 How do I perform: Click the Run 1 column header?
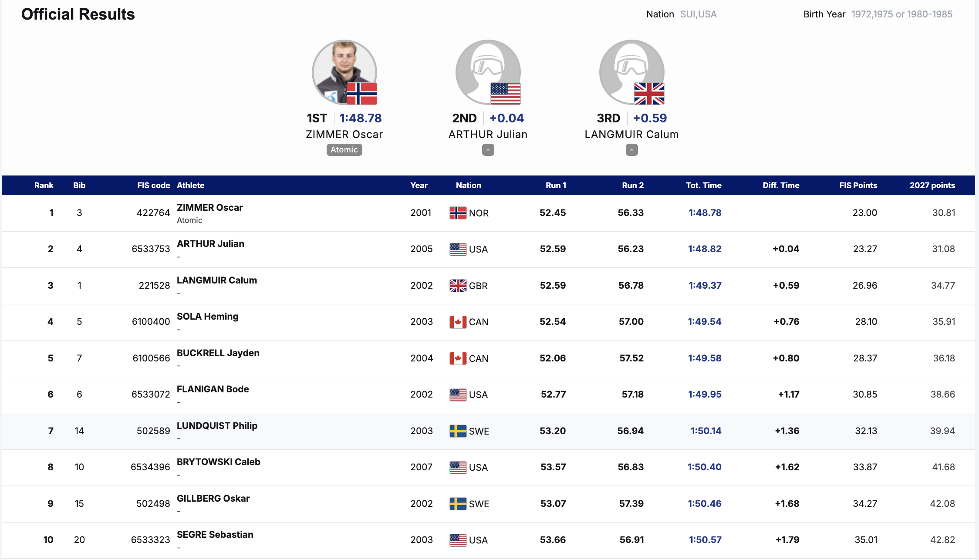click(x=556, y=186)
